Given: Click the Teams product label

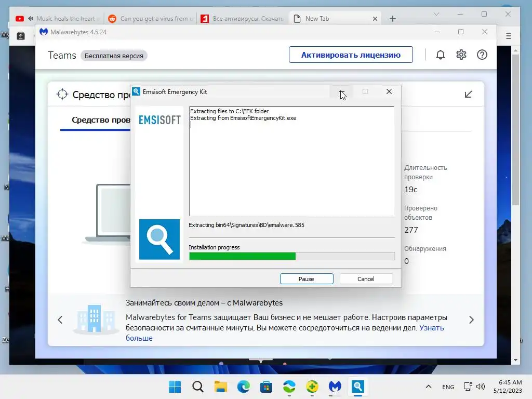Looking at the screenshot, I should [x=62, y=55].
